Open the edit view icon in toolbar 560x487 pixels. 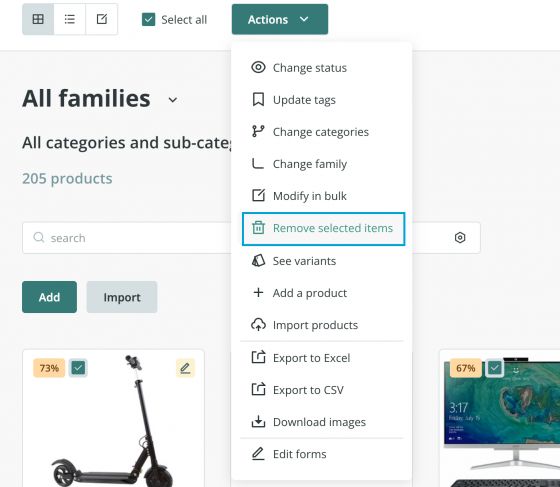(x=102, y=19)
